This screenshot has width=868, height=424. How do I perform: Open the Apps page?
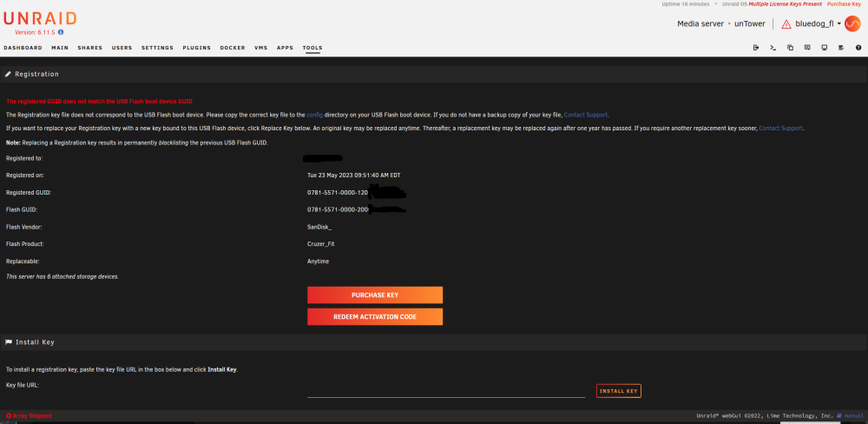tap(285, 48)
